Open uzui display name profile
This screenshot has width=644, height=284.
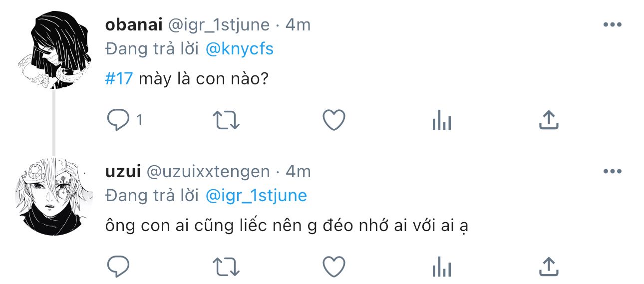click(x=122, y=172)
